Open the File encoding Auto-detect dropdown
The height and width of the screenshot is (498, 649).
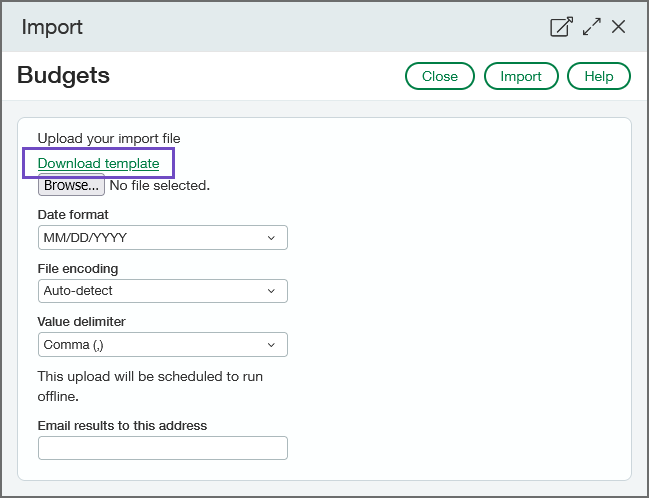[x=162, y=291]
